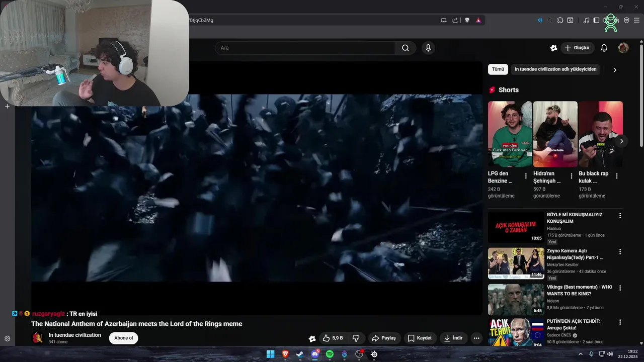Image resolution: width=644 pixels, height=362 pixels.
Task: Toggle the browser sidebar panel icon
Action: click(596, 21)
